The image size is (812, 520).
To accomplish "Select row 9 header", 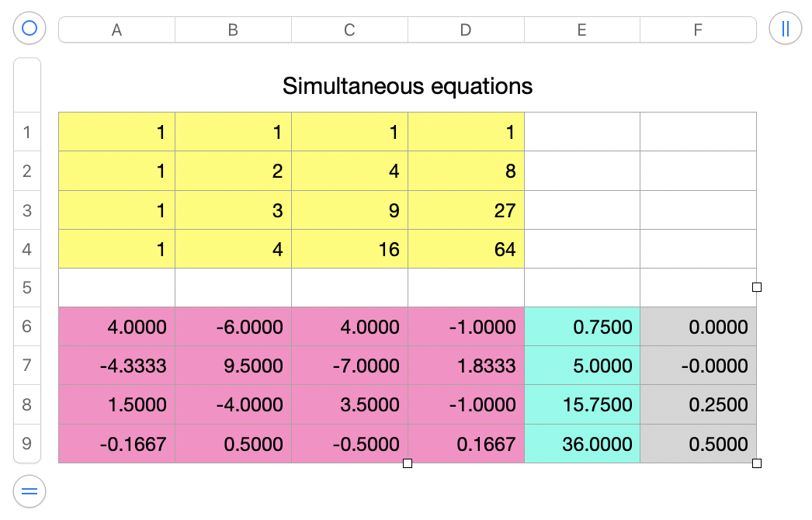I will (27, 443).
